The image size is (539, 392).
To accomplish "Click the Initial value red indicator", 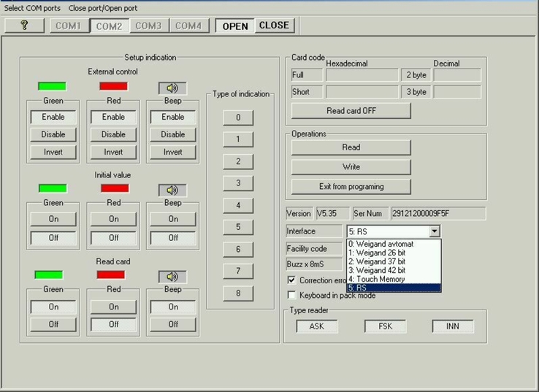I will point(115,188).
